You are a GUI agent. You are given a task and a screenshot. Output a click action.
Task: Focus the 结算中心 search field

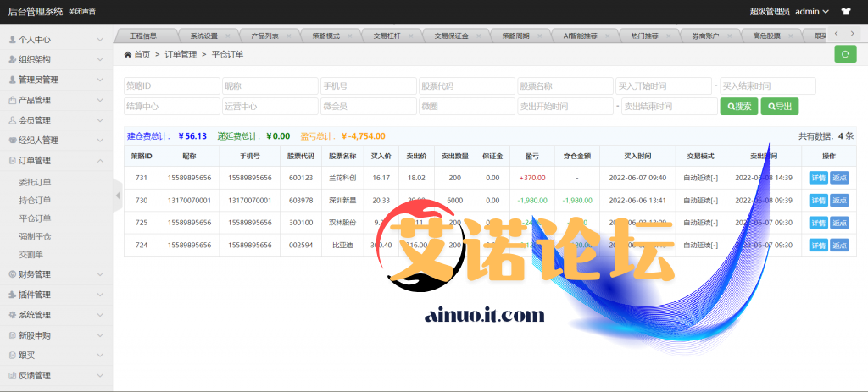[x=171, y=106]
